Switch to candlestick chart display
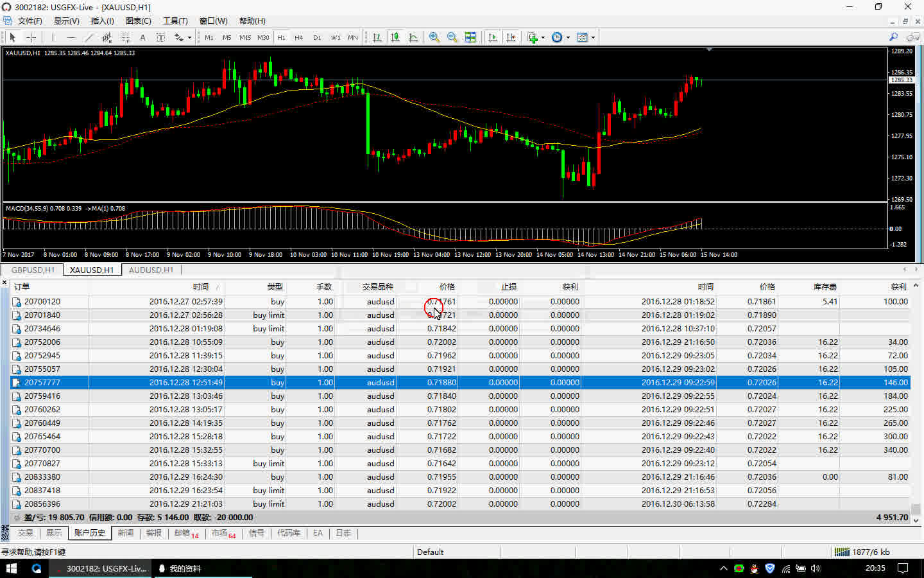 (395, 37)
